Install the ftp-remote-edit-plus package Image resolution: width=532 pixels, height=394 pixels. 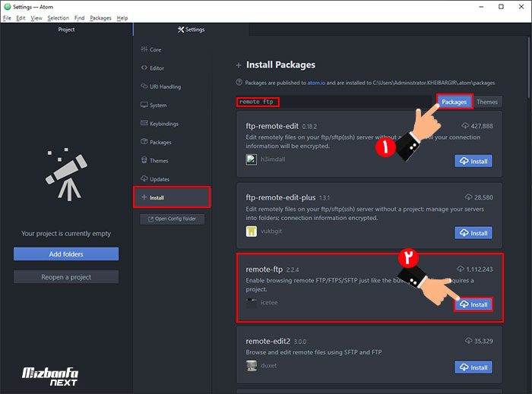pyautogui.click(x=473, y=233)
